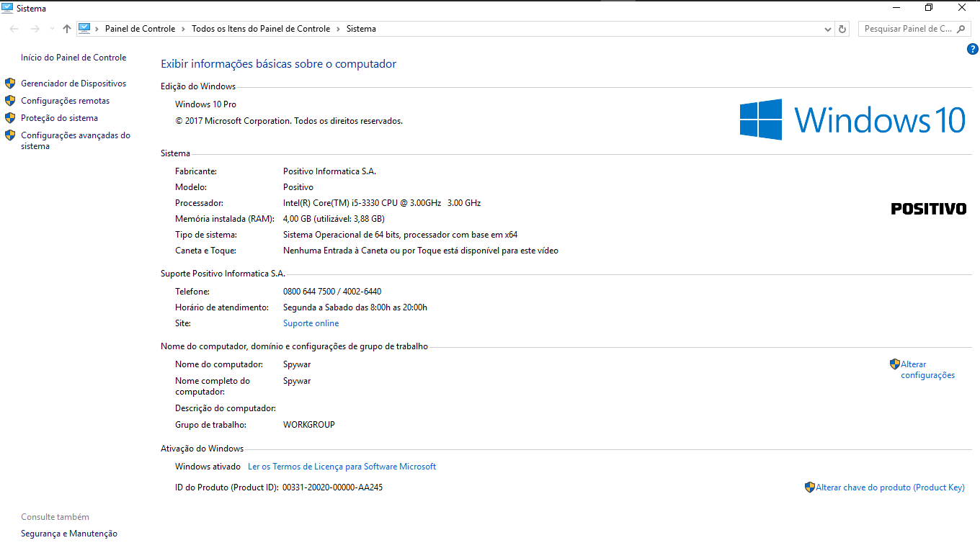Viewport: 980px width, 553px height.
Task: Go up one level with the up arrow
Action: 67,29
